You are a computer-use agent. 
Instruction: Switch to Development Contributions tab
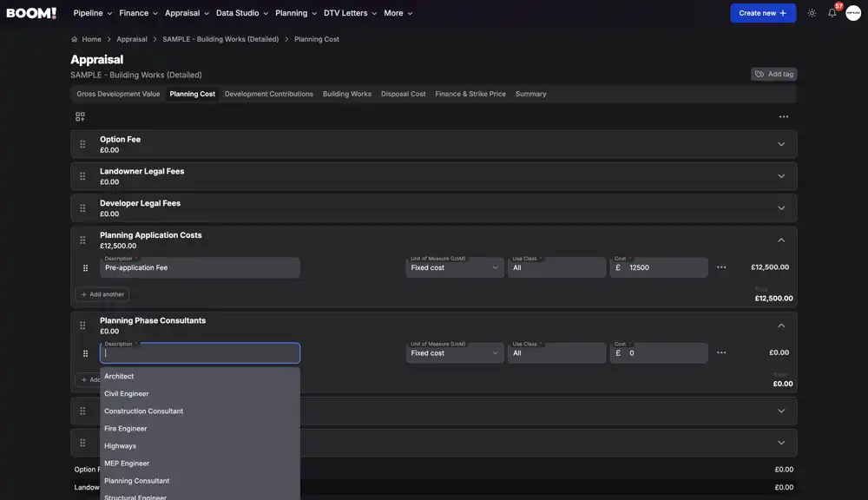[x=268, y=94]
